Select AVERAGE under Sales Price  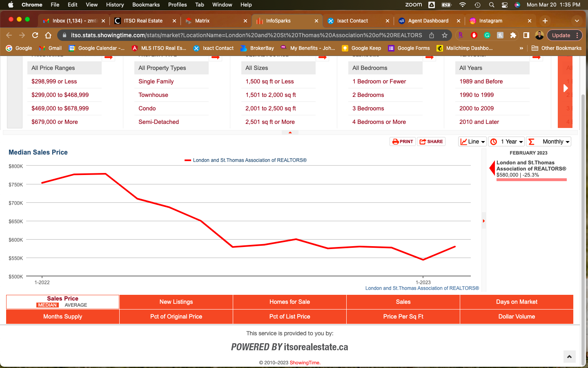pos(76,305)
